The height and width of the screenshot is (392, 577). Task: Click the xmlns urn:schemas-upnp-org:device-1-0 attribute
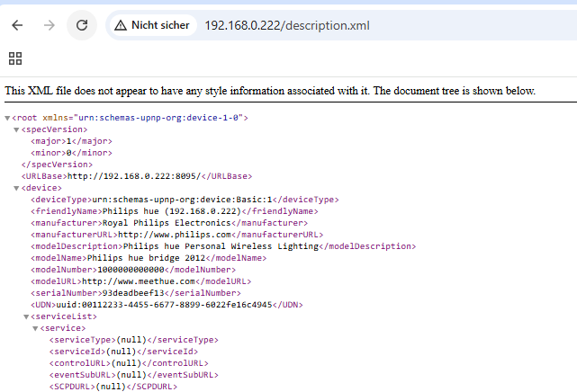tap(143, 118)
